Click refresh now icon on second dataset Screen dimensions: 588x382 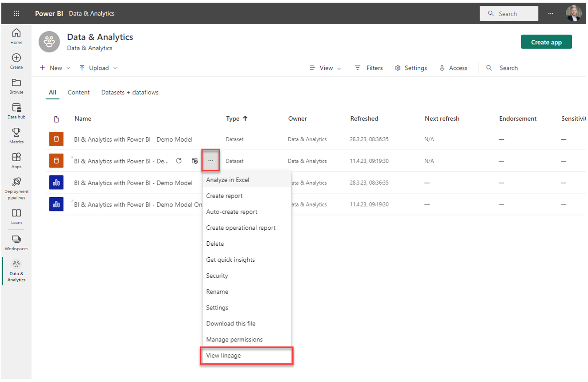coord(179,161)
